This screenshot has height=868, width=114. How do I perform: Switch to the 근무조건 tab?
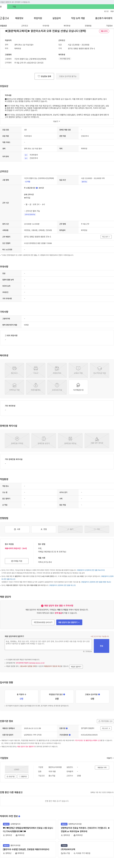coord(25,26)
